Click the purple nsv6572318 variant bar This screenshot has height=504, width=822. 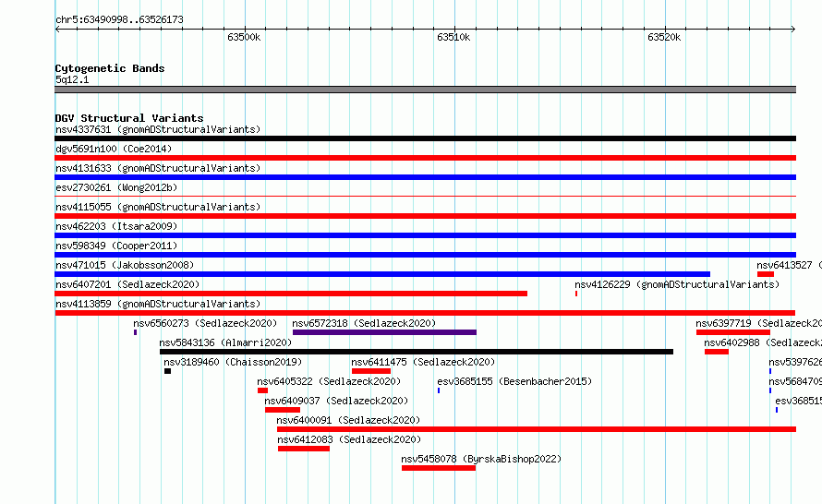pyautogui.click(x=384, y=332)
